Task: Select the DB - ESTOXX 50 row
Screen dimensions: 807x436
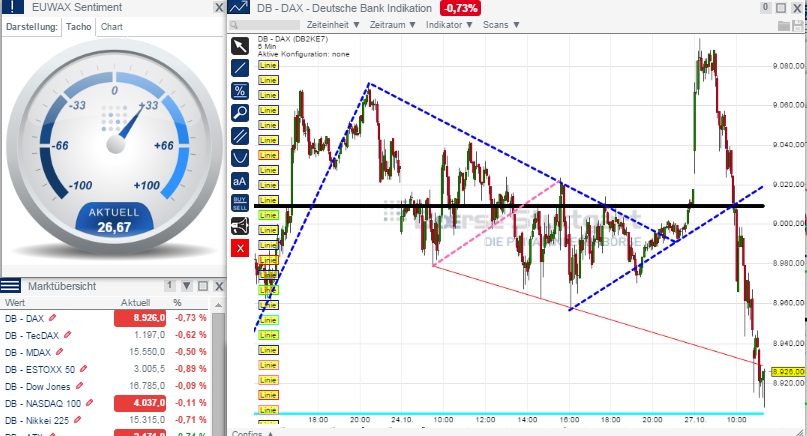Action: tap(106, 369)
